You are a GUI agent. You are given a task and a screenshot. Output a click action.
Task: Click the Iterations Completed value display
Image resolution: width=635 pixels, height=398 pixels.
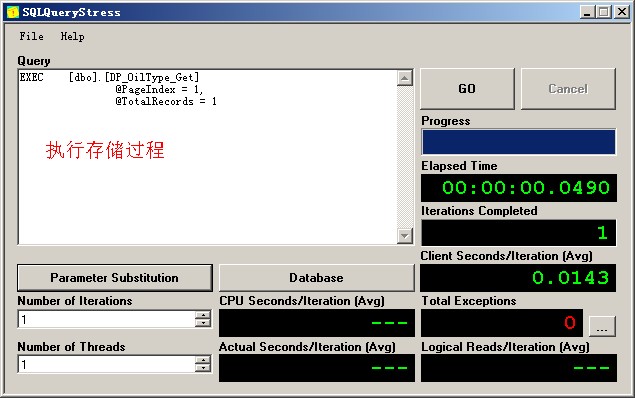coord(519,233)
